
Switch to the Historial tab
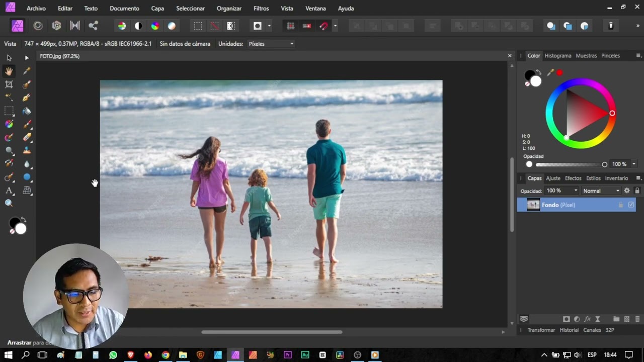[x=569, y=330]
